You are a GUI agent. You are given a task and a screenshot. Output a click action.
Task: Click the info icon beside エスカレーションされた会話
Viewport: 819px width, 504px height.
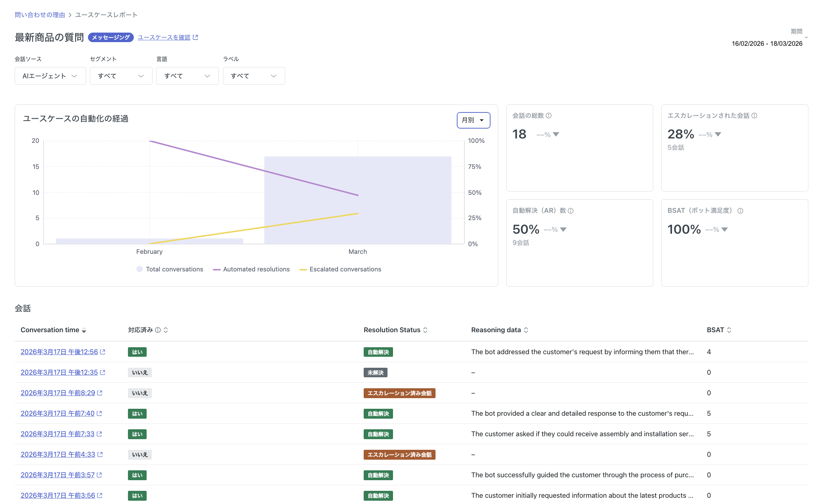(754, 115)
